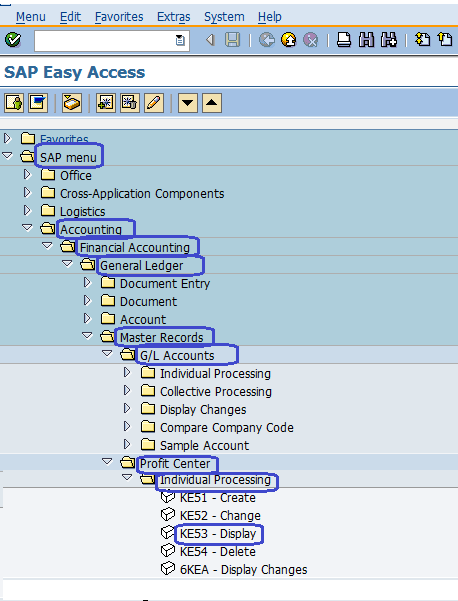Viewport: 458px width, 601px height.
Task: Open the command field history dropdown
Action: point(180,40)
